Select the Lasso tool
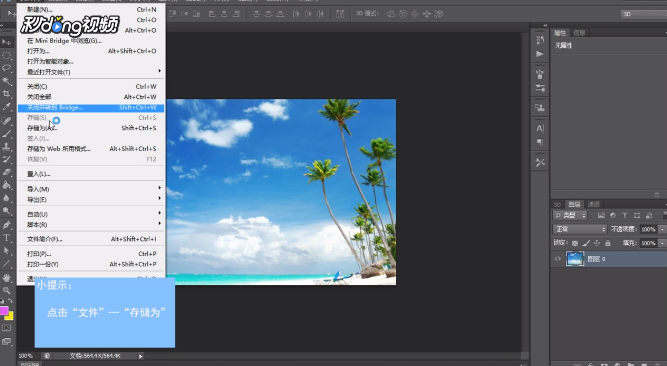Screen dimensions: 667x366 [x=6, y=68]
